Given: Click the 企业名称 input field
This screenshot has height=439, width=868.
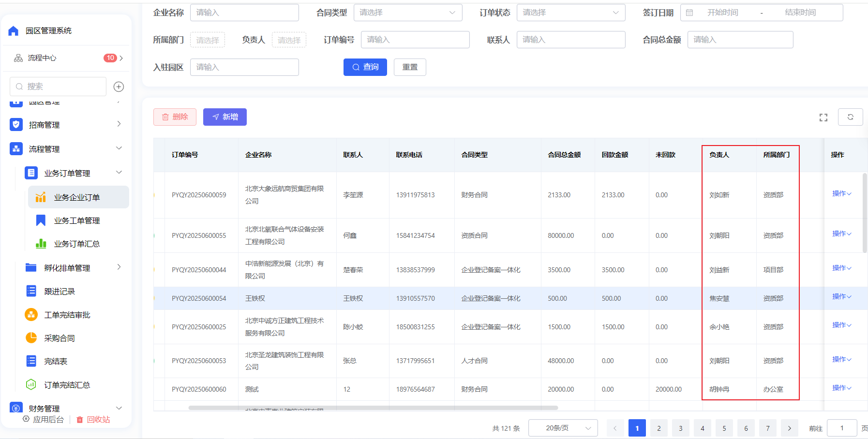Looking at the screenshot, I should (244, 13).
